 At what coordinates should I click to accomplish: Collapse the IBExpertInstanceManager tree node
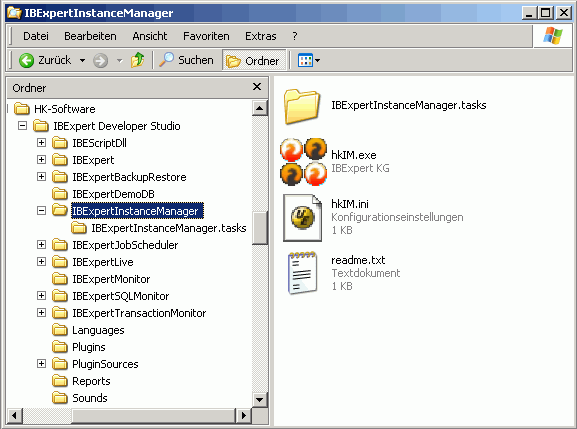(x=42, y=210)
